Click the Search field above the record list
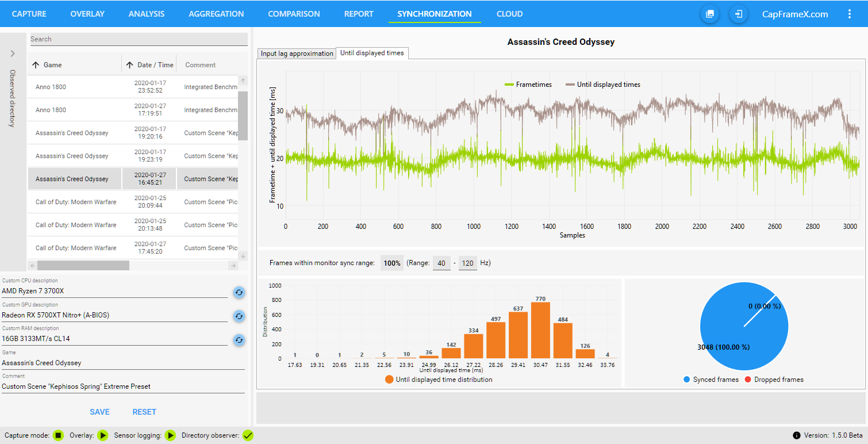The height and width of the screenshot is (444, 868). [138, 39]
